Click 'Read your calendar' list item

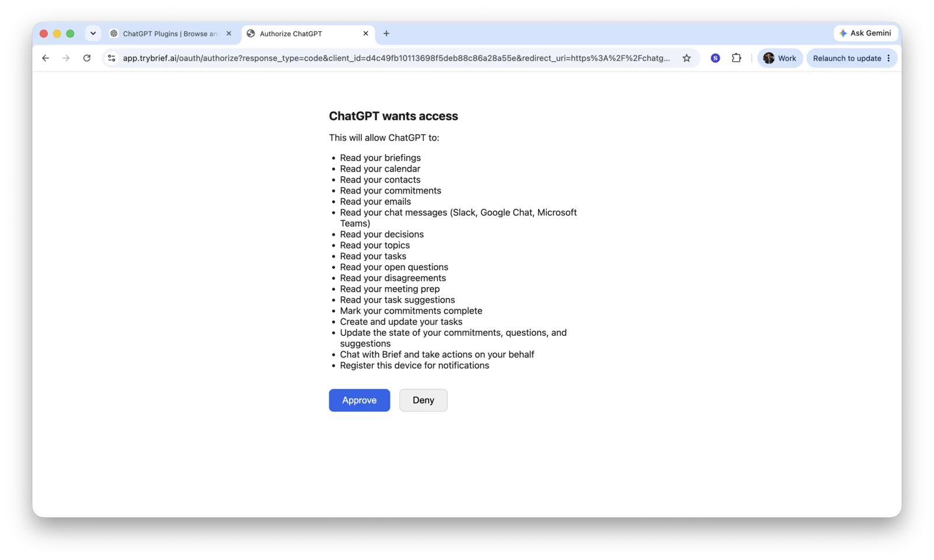pyautogui.click(x=380, y=169)
